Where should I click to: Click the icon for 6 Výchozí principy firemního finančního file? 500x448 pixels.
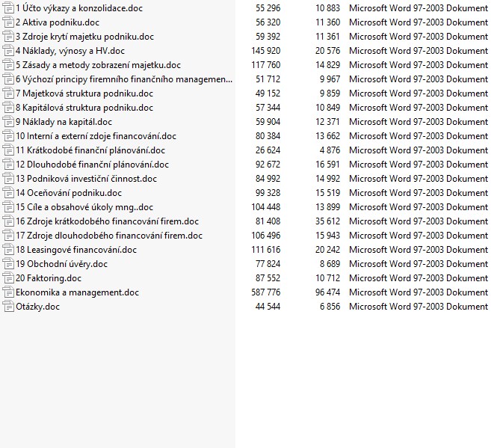[8, 79]
